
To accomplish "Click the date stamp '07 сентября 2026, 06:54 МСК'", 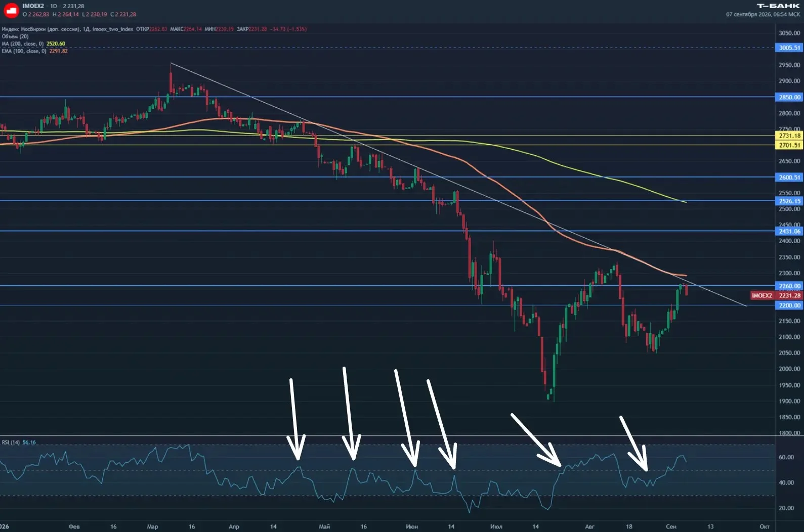I will pyautogui.click(x=763, y=15).
